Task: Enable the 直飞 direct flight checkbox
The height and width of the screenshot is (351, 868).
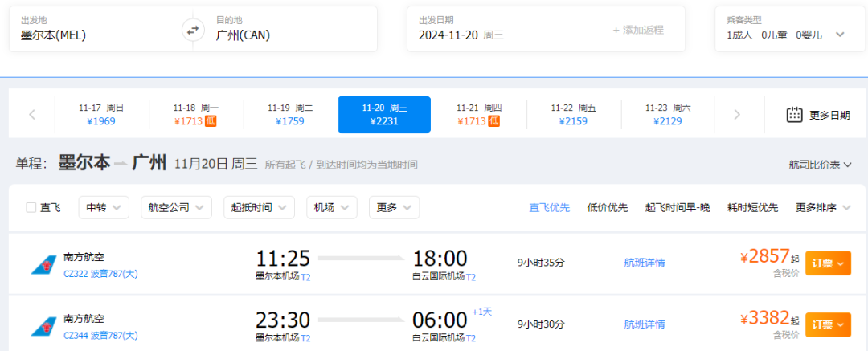Action: tap(31, 207)
